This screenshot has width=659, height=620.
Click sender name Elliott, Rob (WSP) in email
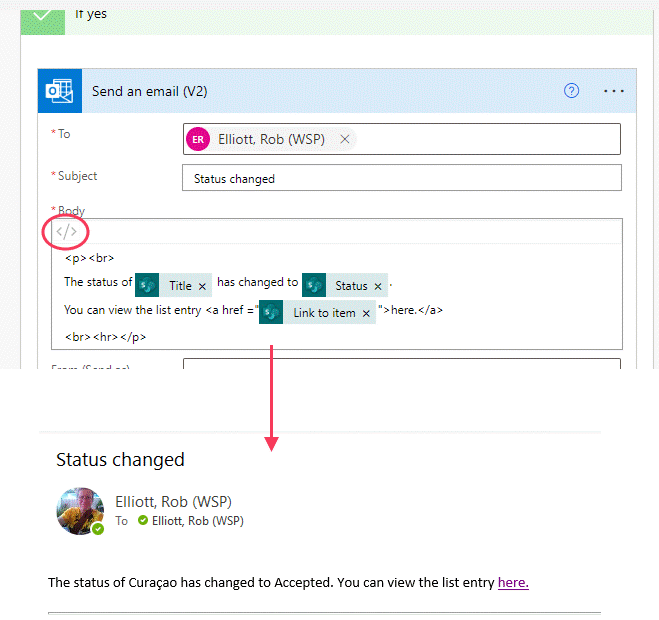pos(174,502)
